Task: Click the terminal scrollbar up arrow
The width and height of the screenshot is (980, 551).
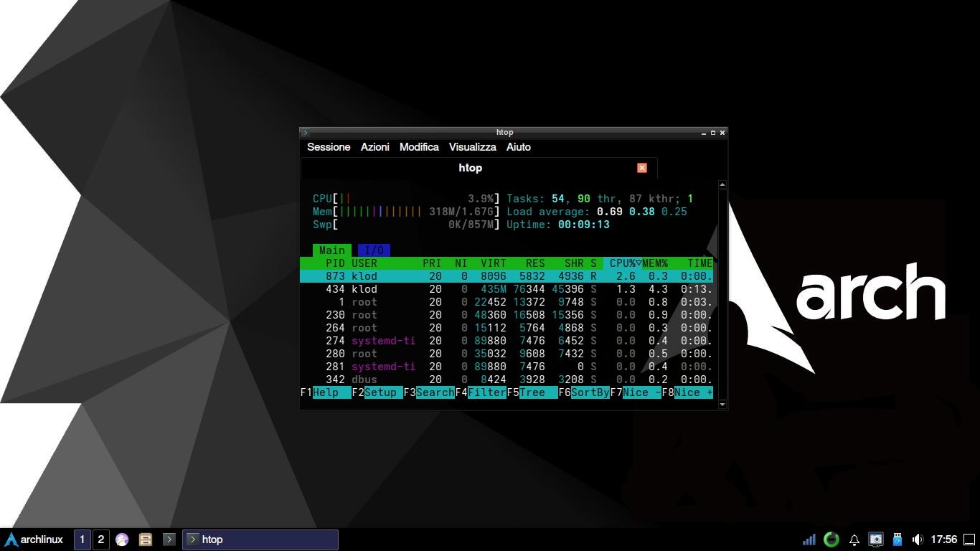Action: (722, 185)
